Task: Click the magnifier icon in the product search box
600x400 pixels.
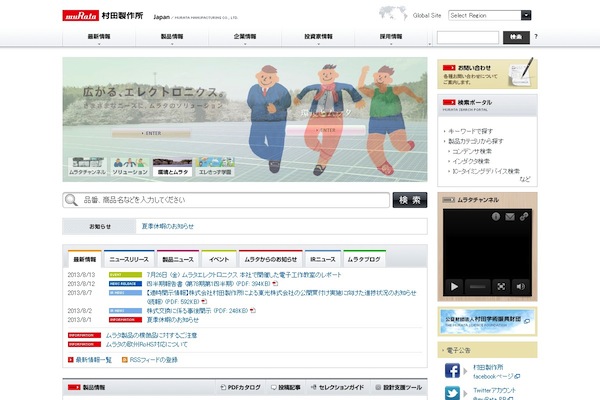Action: tap(71, 200)
